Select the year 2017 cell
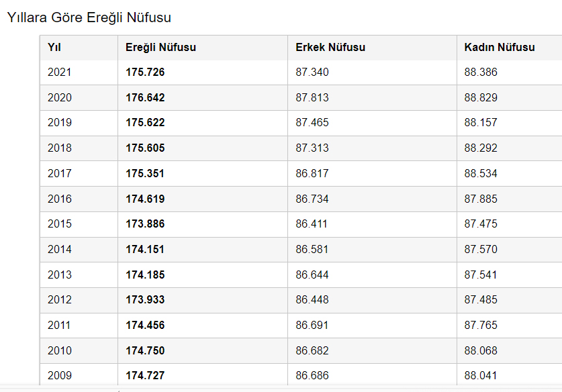The image size is (562, 392). 60,173
